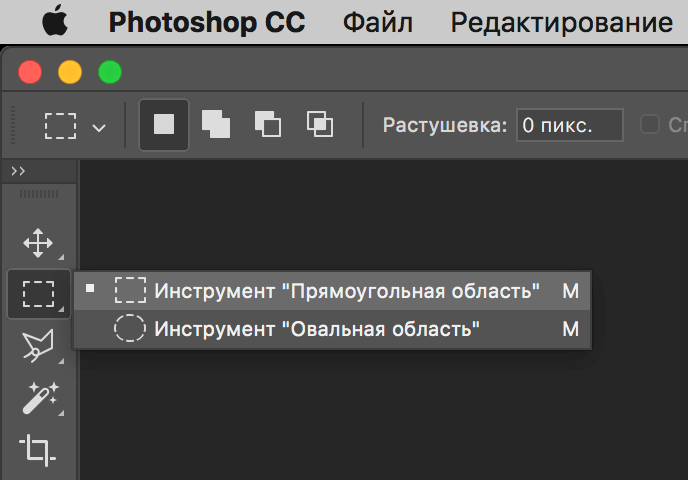The image size is (688, 480).
Task: Toggle the Сглаживание checkbox
Action: [x=649, y=124]
